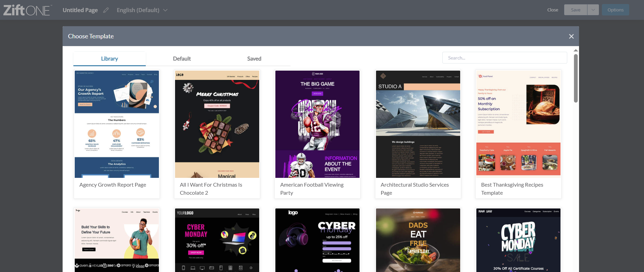The image size is (644, 272).
Task: Click the Architectural Studio Services Page title
Action: click(415, 189)
